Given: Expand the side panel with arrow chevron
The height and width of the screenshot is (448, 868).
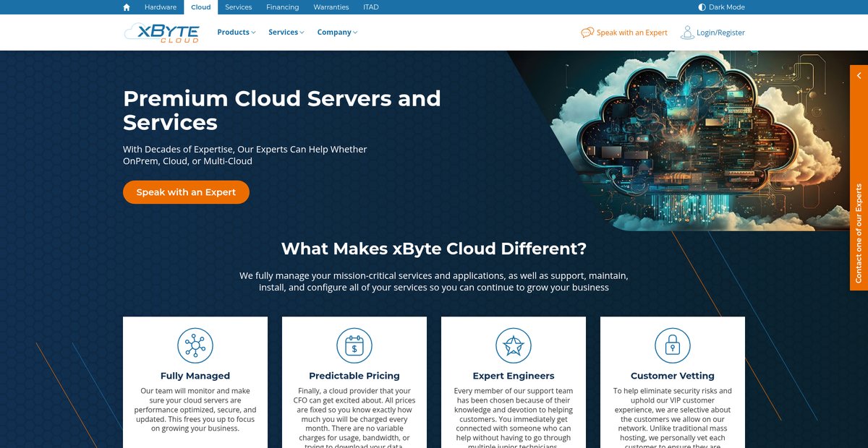Looking at the screenshot, I should [x=859, y=75].
